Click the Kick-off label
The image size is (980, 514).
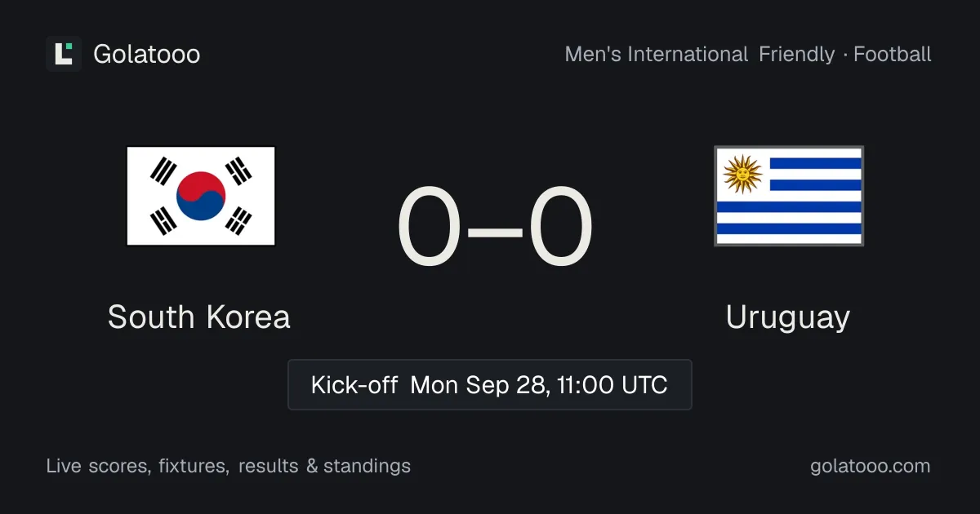pos(354,384)
